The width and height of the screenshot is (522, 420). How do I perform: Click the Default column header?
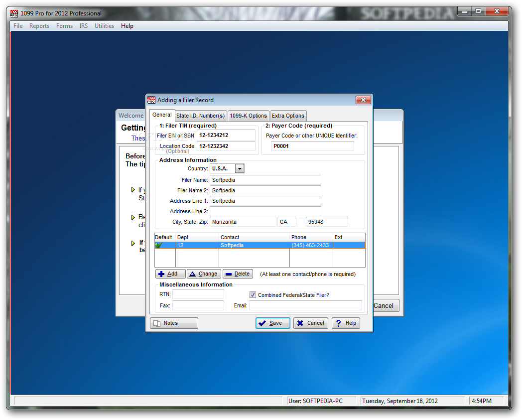[x=165, y=237]
